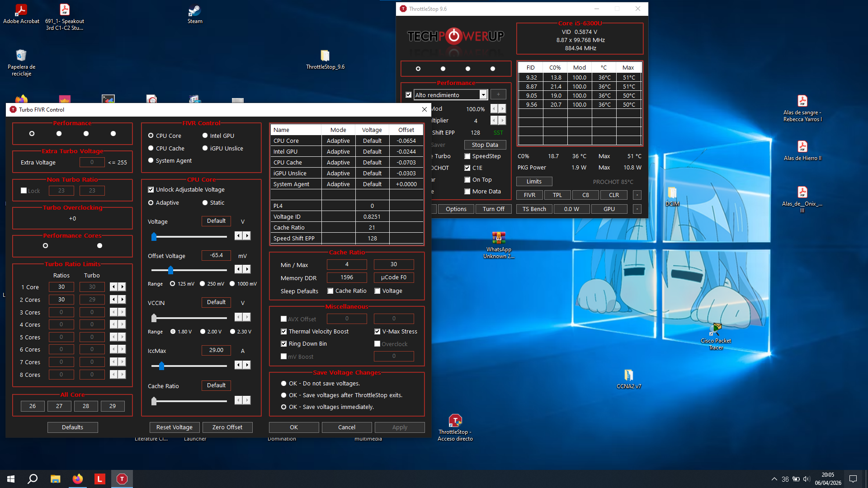The height and width of the screenshot is (488, 868).
Task: Select CPU Cache in FIVR Control
Action: pyautogui.click(x=151, y=148)
